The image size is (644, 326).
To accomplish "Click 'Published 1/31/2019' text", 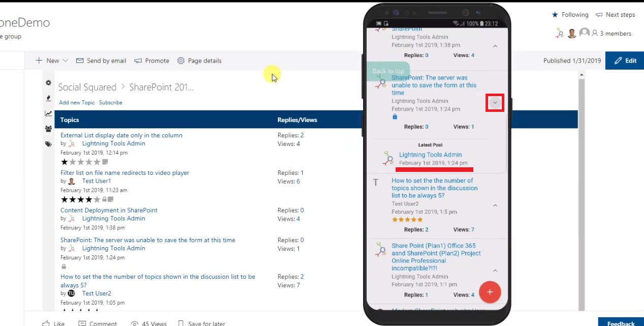I will (x=572, y=61).
